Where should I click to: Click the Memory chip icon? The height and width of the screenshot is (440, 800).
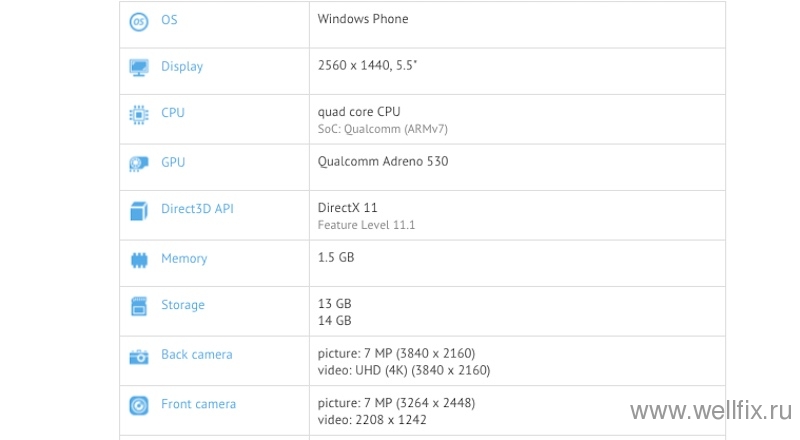coord(139,260)
